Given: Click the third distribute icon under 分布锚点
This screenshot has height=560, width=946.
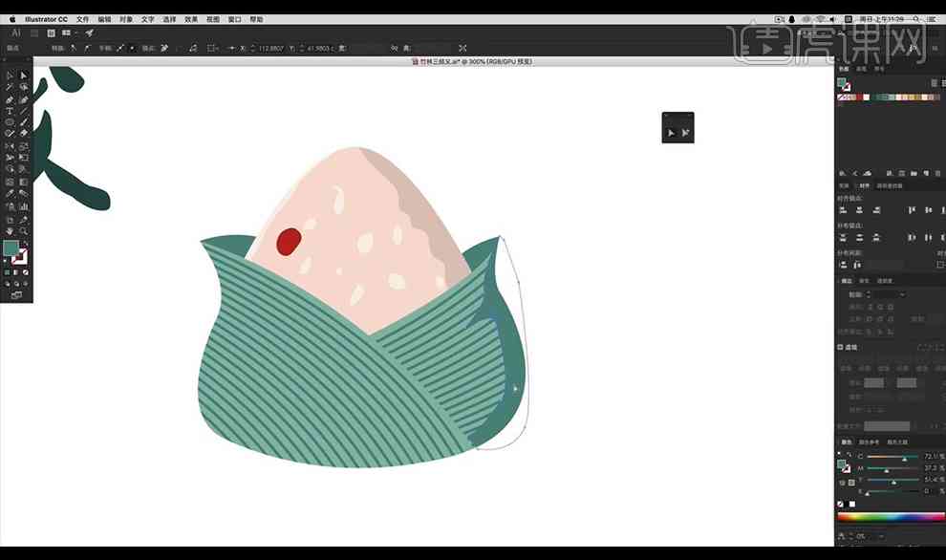Looking at the screenshot, I should pos(876,238).
